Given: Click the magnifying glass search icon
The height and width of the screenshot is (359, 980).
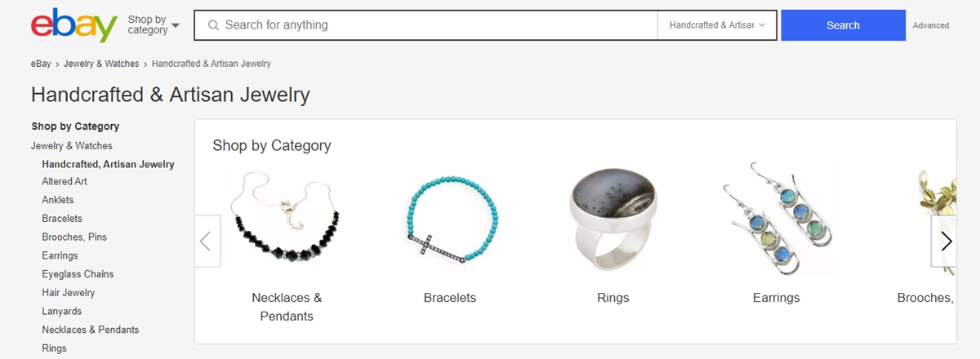Looking at the screenshot, I should coord(214,25).
